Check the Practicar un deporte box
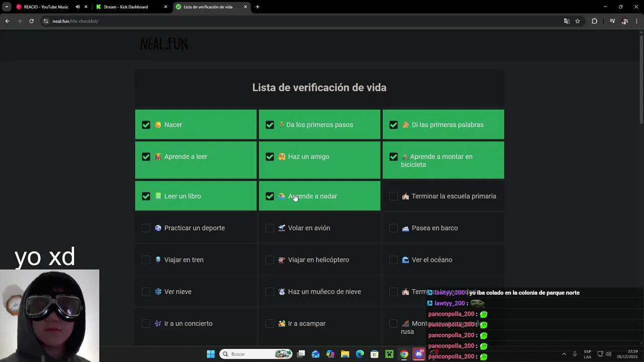Viewport: 644px width, 362px height. click(x=146, y=228)
